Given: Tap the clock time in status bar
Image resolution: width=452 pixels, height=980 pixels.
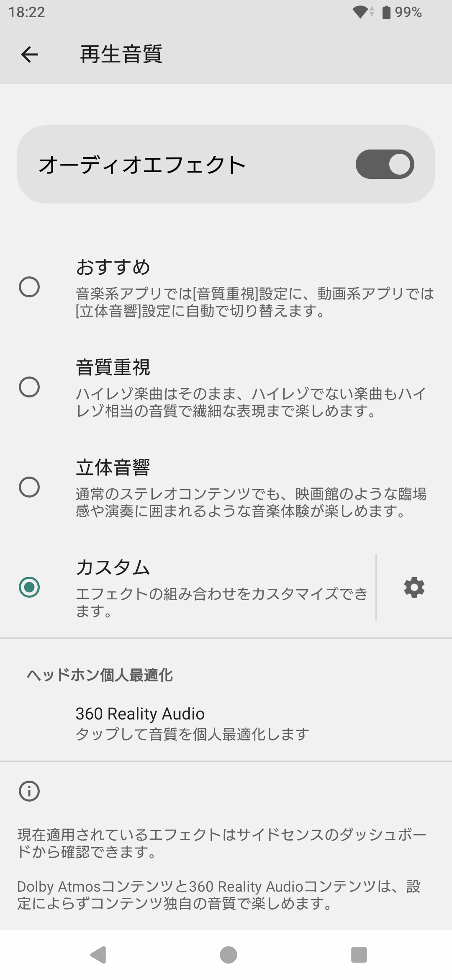Looking at the screenshot, I should [27, 12].
